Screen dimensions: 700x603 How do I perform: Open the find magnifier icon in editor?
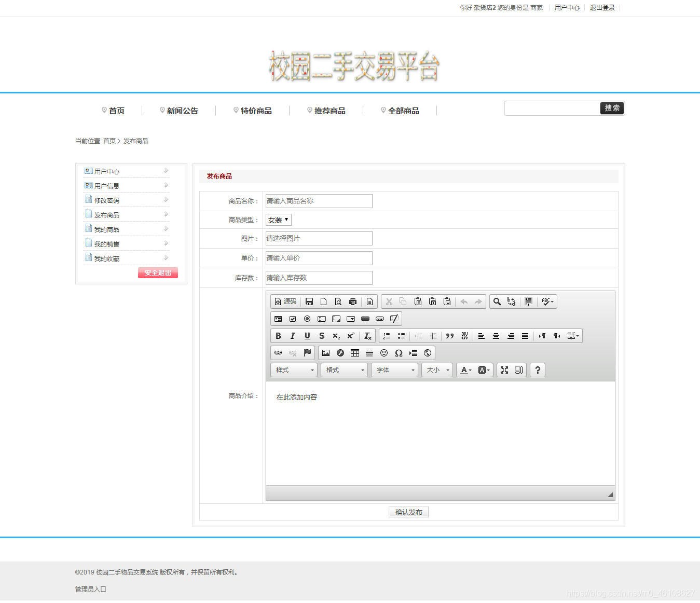tap(497, 301)
